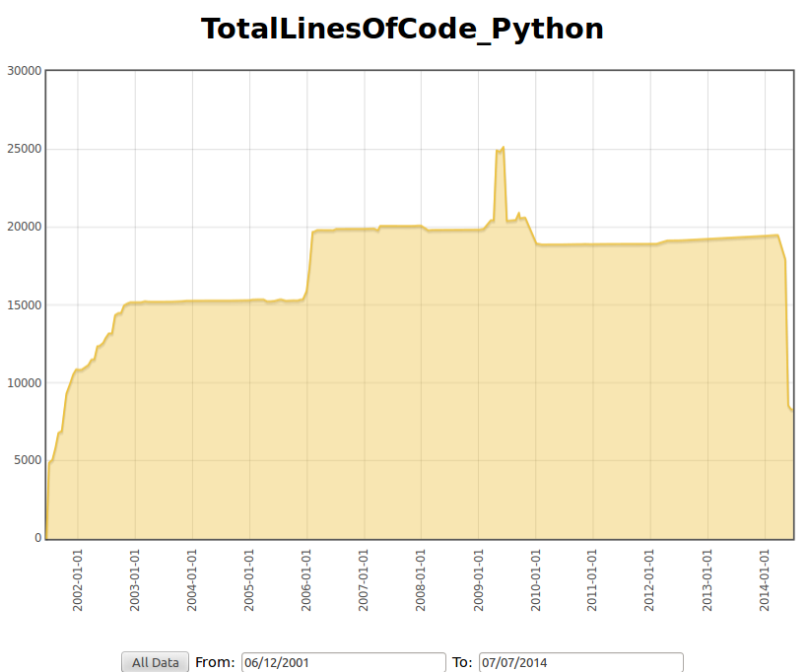Click the 2002-01-01 x-axis label

click(x=77, y=581)
